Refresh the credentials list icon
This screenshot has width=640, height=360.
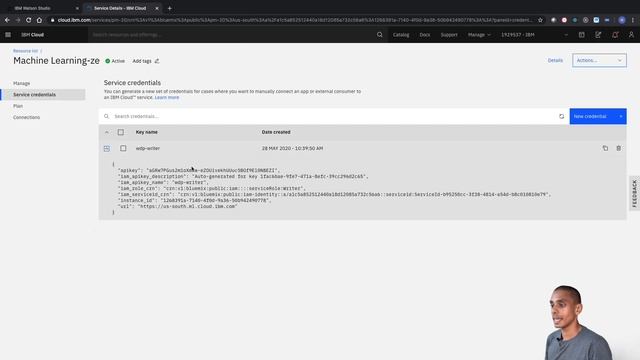click(562, 116)
